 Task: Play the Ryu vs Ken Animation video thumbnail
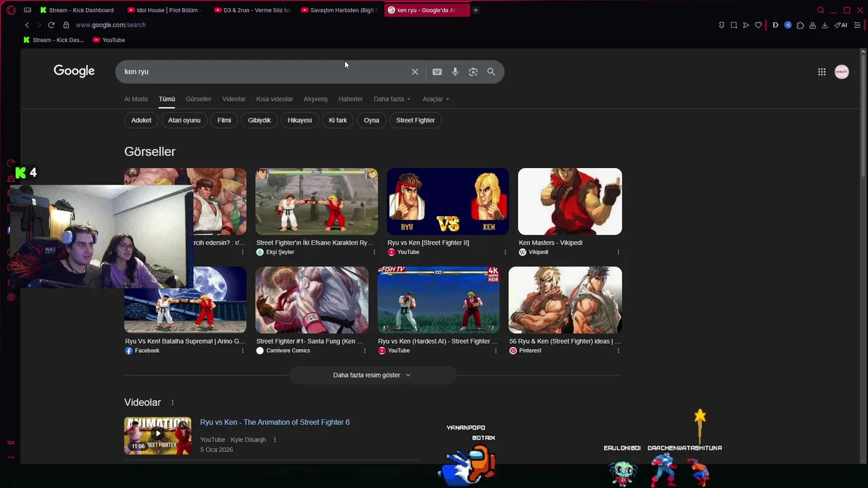pyautogui.click(x=157, y=435)
